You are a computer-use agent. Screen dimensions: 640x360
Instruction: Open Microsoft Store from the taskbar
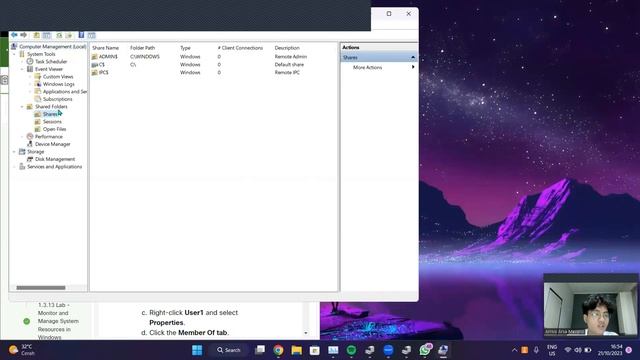pyautogui.click(x=315, y=350)
